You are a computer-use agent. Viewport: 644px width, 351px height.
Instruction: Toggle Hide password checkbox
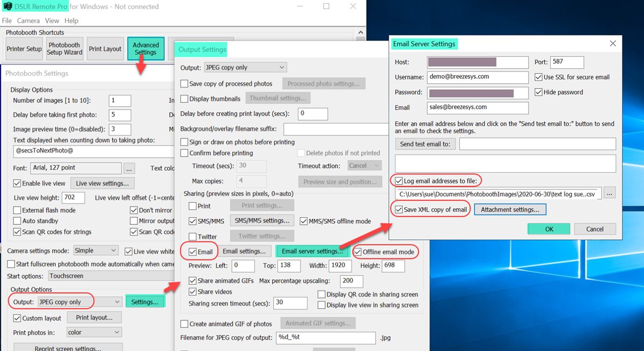539,92
